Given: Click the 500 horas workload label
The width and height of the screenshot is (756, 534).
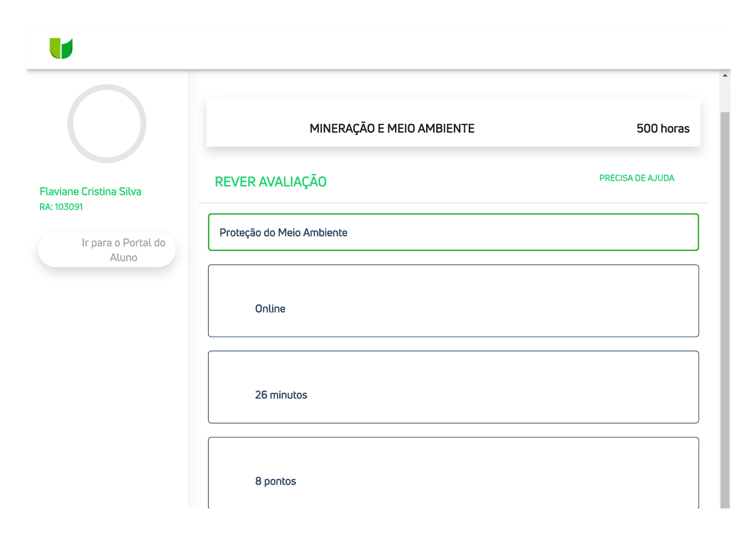Looking at the screenshot, I should point(663,129).
